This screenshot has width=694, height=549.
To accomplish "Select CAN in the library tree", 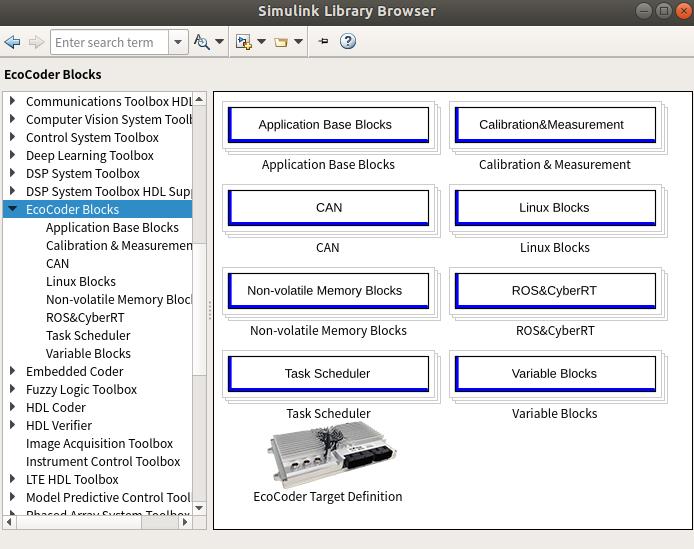I will pyautogui.click(x=58, y=263).
